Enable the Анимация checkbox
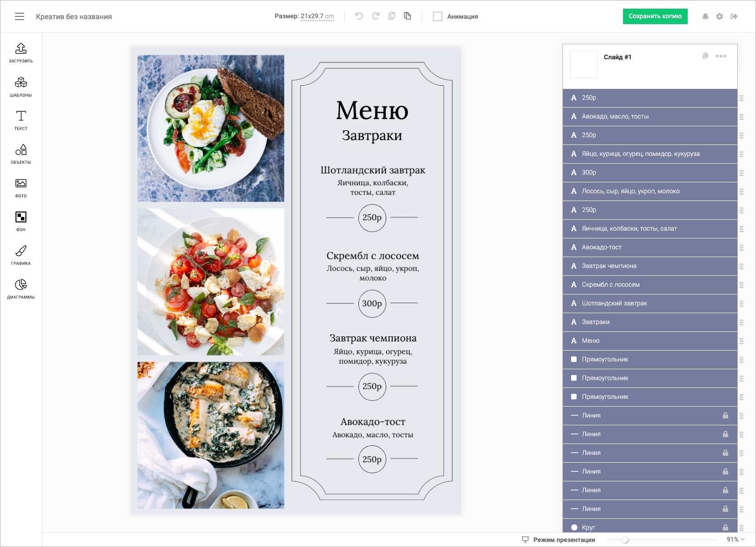 [438, 16]
